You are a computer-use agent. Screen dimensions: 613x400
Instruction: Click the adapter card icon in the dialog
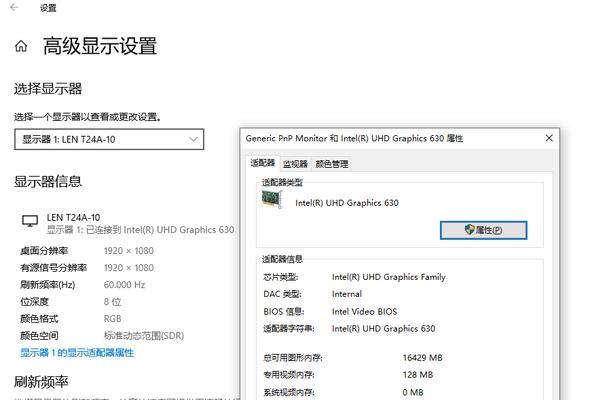pyautogui.click(x=272, y=199)
